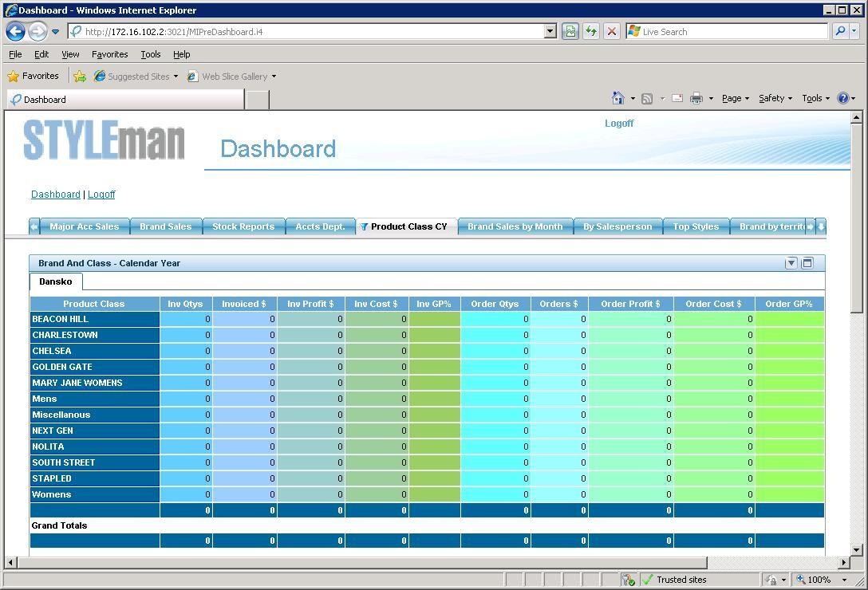This screenshot has width=868, height=590.
Task: Switch to the Accts Dept. tab
Action: [320, 226]
